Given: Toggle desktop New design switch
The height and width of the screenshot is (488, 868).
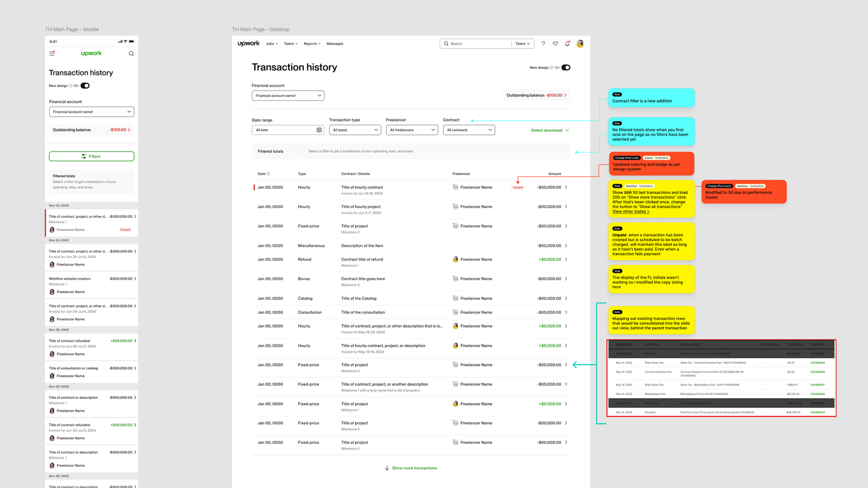Looking at the screenshot, I should (566, 68).
